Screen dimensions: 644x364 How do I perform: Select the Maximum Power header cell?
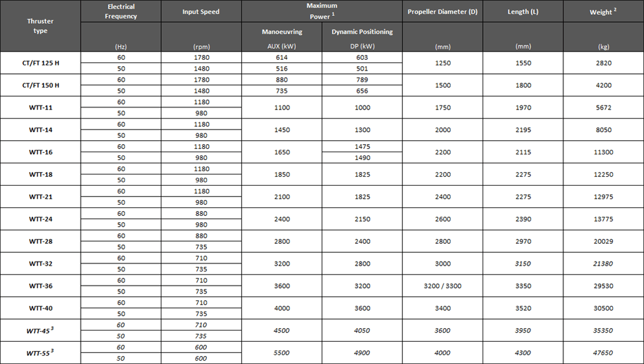[322, 11]
